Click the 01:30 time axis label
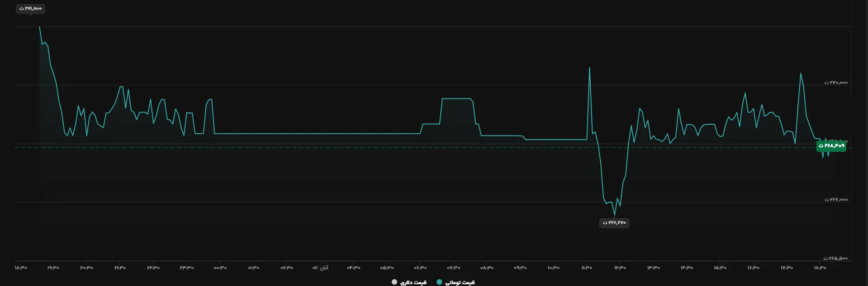The height and width of the screenshot is (286, 868). tap(253, 268)
